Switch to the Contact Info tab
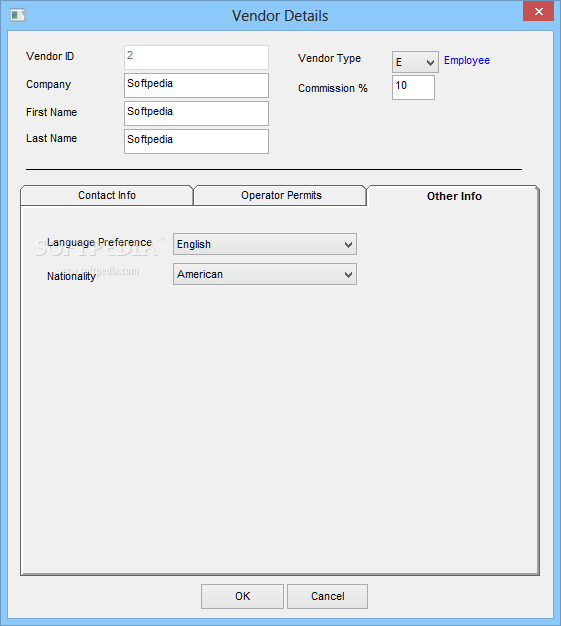This screenshot has height=626, width=561. pos(107,195)
